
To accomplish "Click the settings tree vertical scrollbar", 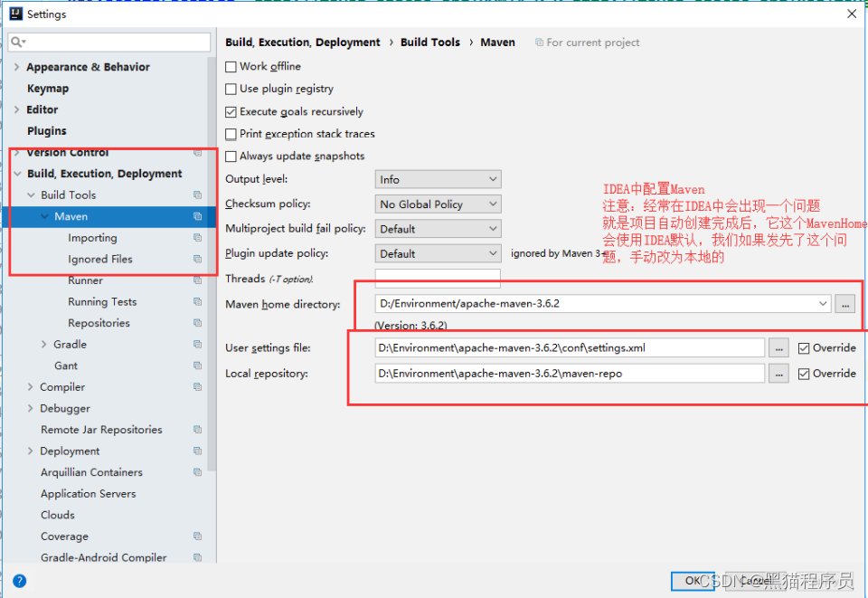I will point(212,265).
